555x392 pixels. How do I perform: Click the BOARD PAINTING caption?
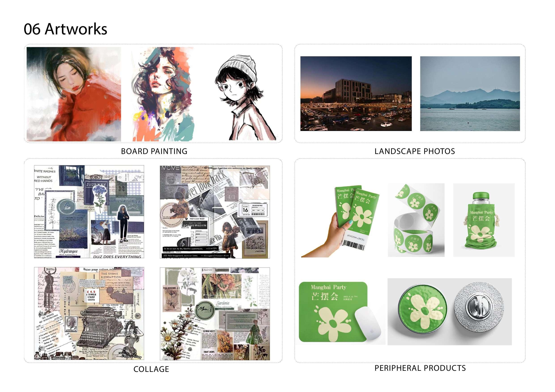click(x=154, y=151)
